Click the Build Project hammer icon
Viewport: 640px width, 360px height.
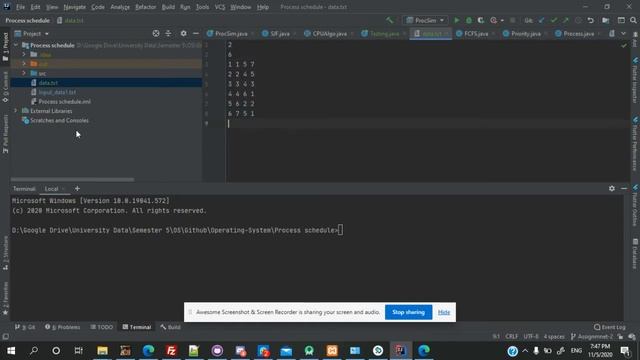389,20
